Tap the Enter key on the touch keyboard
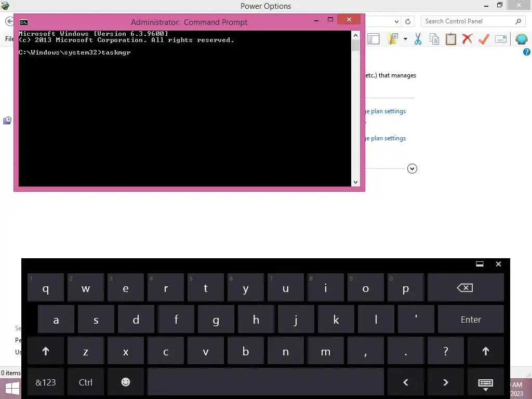The height and width of the screenshot is (399, 532). point(471,320)
